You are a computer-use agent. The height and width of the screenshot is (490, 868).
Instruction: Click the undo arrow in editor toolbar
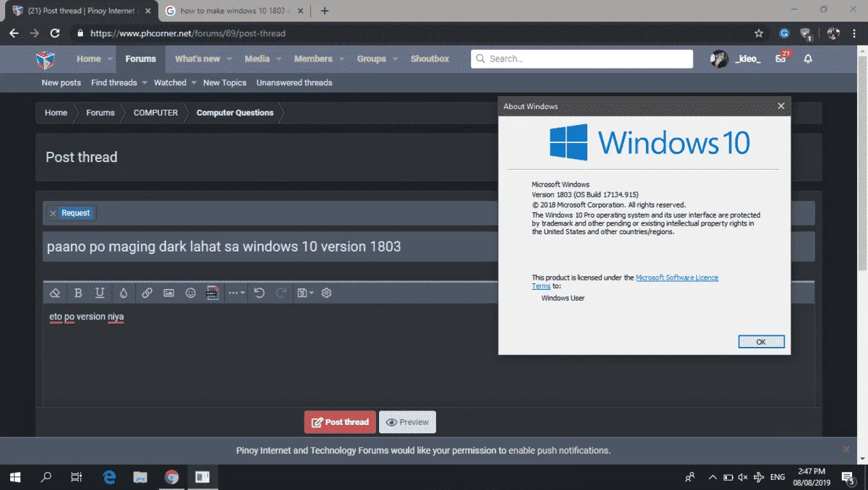(x=259, y=293)
